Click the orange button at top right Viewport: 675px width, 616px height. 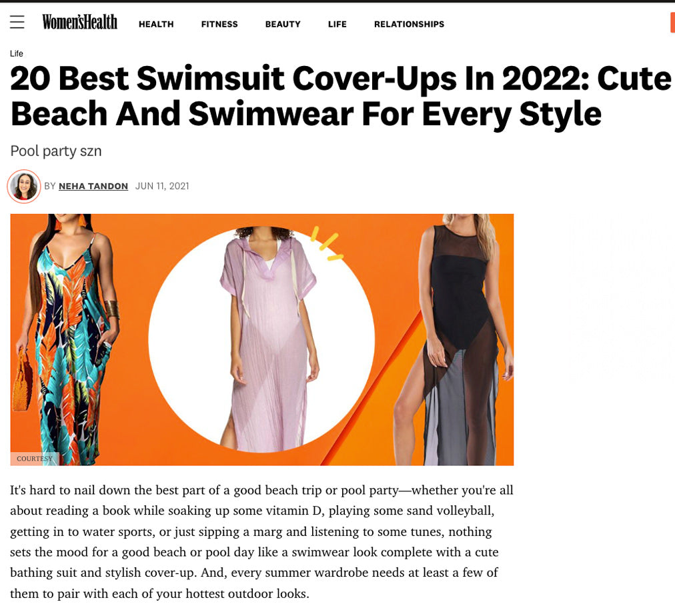tap(672, 23)
